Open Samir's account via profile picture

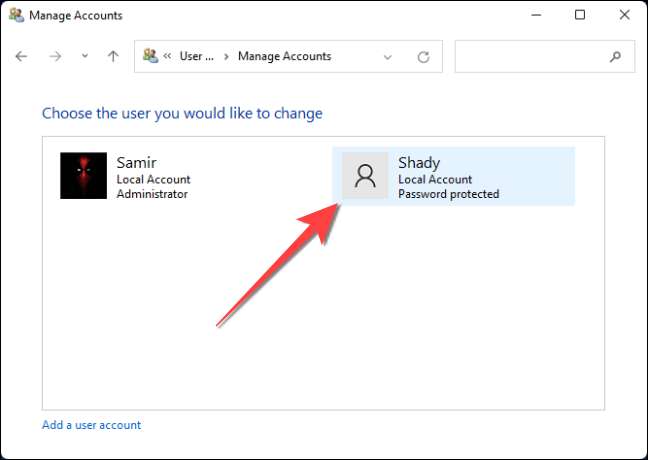coord(83,176)
